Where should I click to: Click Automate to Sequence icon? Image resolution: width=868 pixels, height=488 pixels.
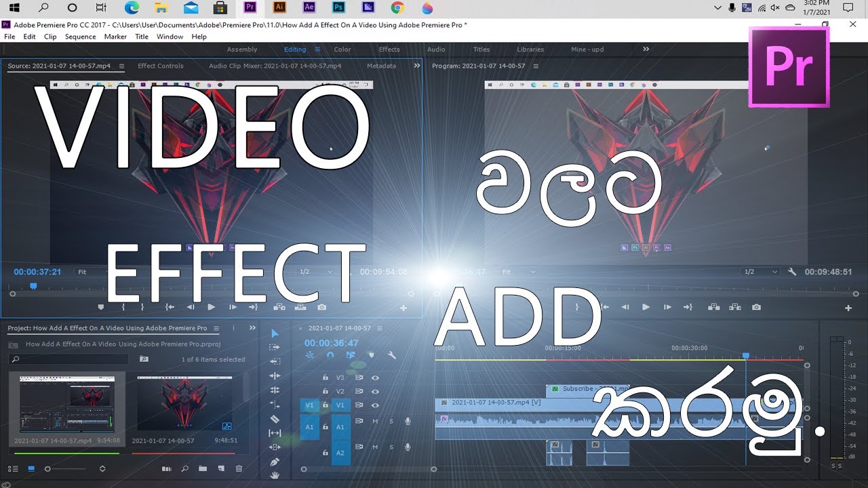(166, 468)
